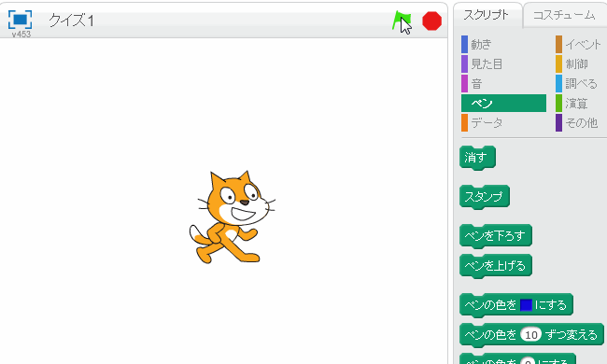Screen dimensions: 607x364
Task: Select the 見た目 block category
Action: (x=487, y=63)
